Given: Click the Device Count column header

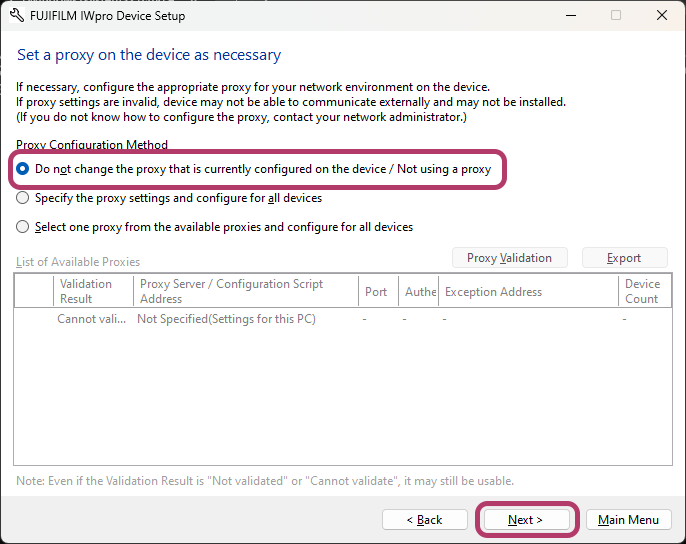Looking at the screenshot, I should (645, 291).
